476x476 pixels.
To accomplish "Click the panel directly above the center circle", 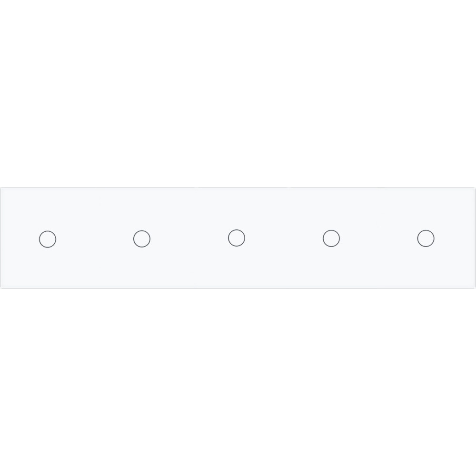I will pyautogui.click(x=237, y=208).
